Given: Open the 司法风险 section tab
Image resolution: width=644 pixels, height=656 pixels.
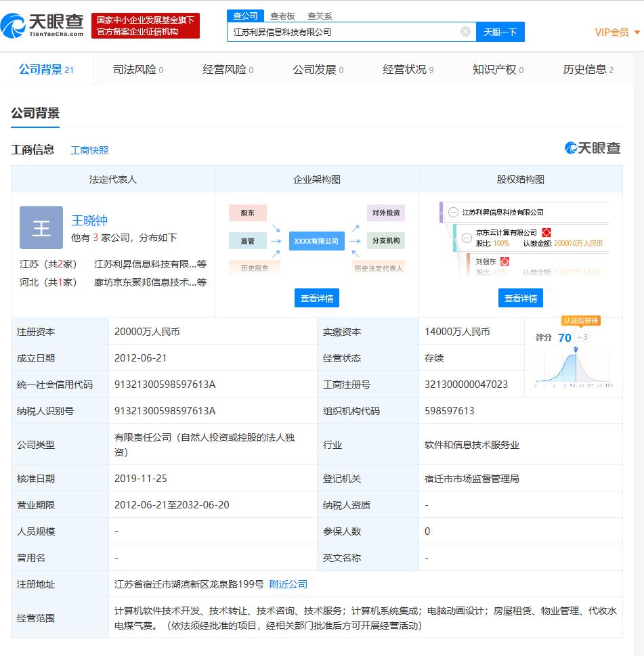Looking at the screenshot, I should tap(138, 70).
